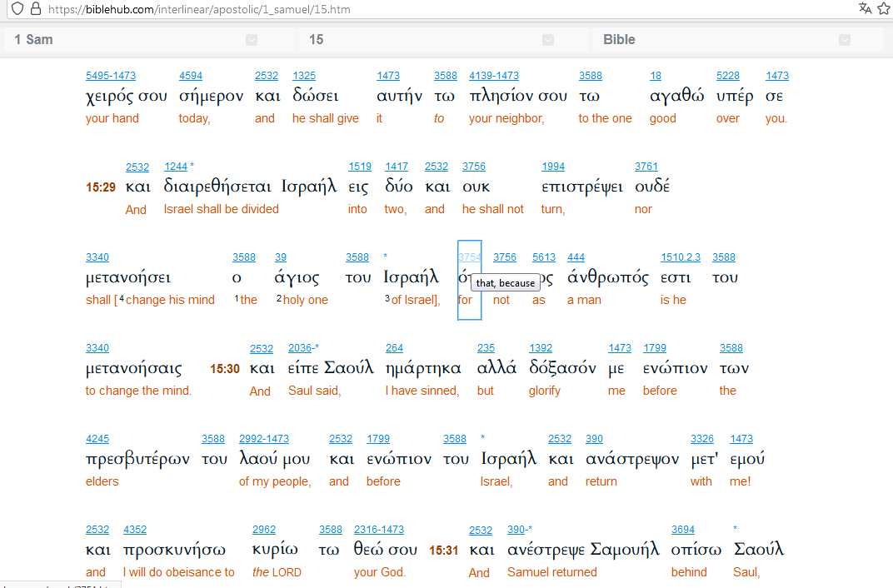Click the Greek word πρεσβυτέρων
Viewport: 893px width, 588px height.
click(x=137, y=460)
